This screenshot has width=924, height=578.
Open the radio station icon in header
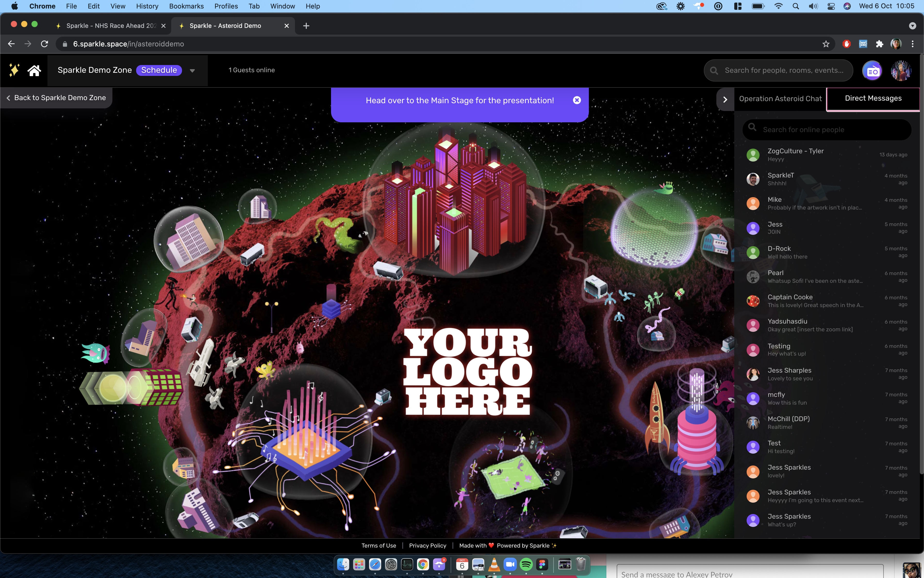872,71
